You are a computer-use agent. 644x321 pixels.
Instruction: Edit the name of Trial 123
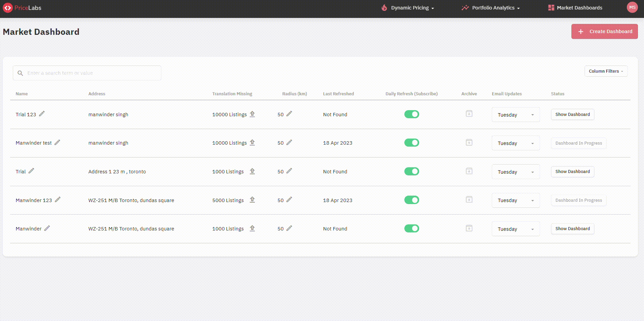pyautogui.click(x=42, y=114)
